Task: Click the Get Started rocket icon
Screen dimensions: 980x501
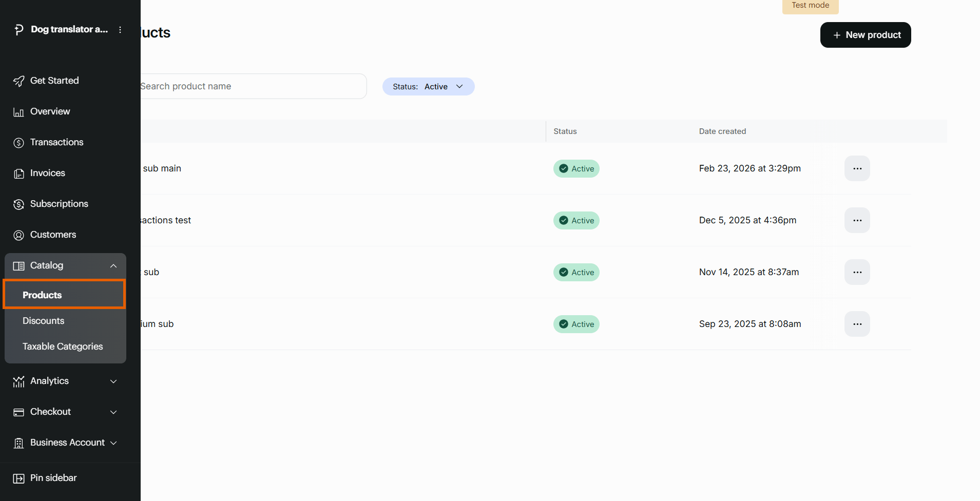Action: coord(19,81)
